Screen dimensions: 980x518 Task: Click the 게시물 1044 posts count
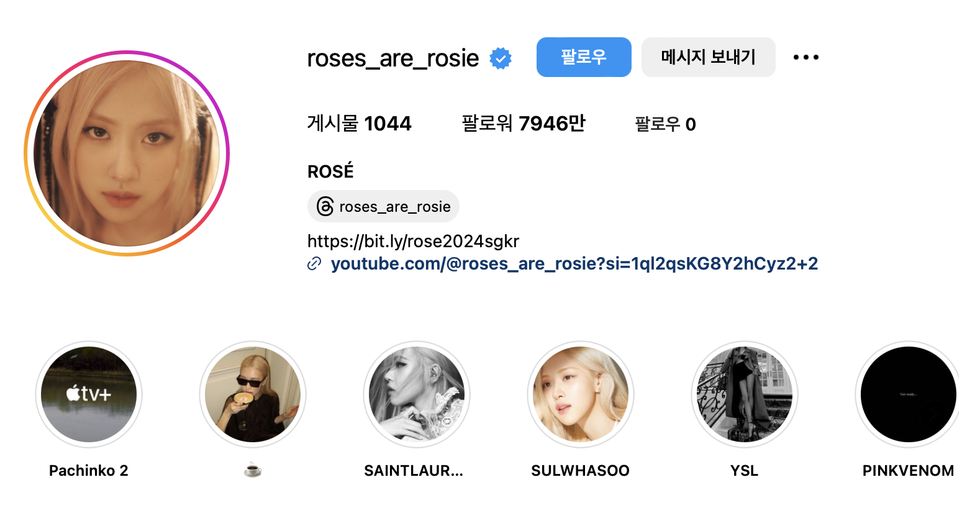360,124
